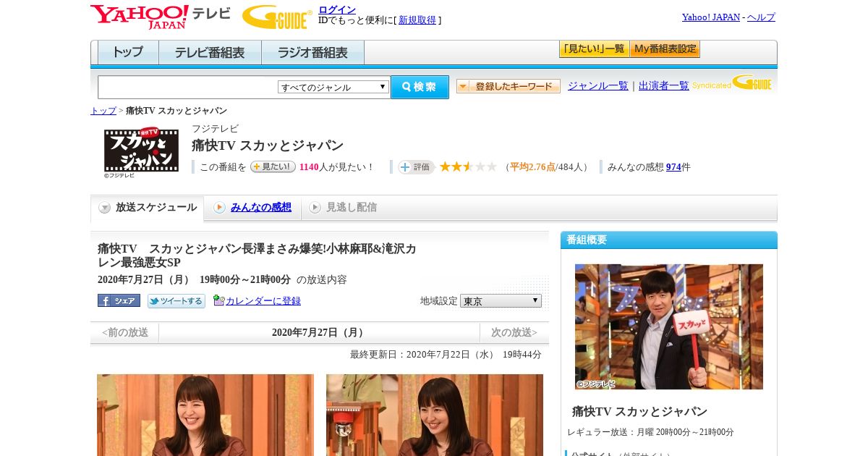The image size is (868, 456).
Task: Click the arrow icon beside 放送スケジュール
Action: point(105,208)
